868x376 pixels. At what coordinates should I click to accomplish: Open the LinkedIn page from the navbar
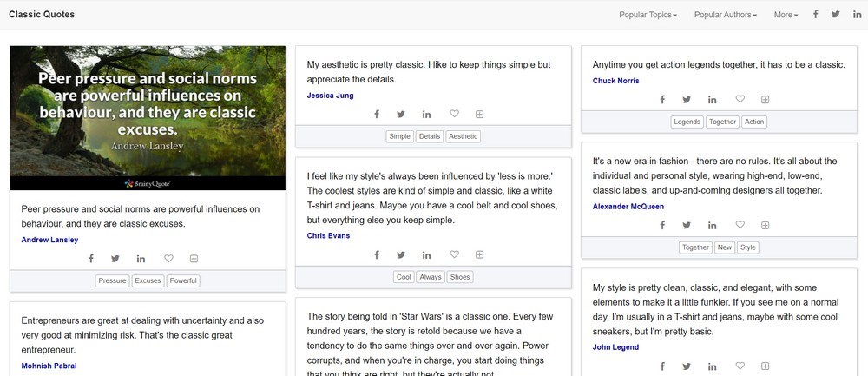coord(857,15)
